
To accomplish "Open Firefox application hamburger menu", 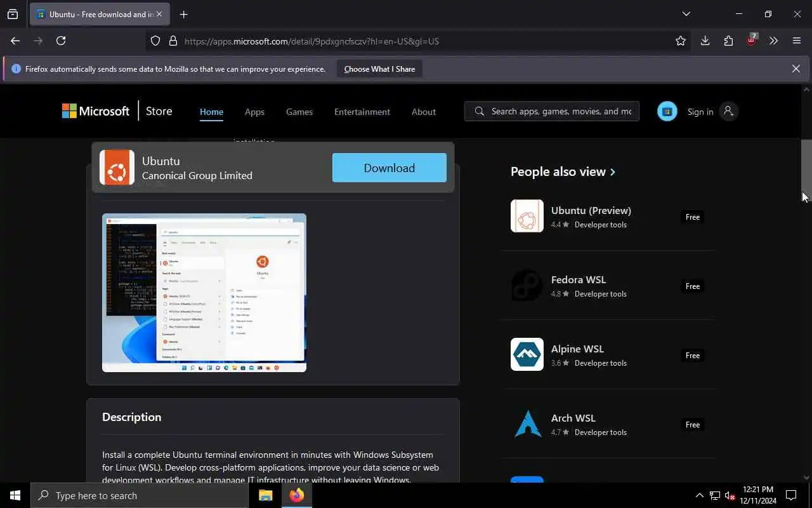I will click(797, 41).
